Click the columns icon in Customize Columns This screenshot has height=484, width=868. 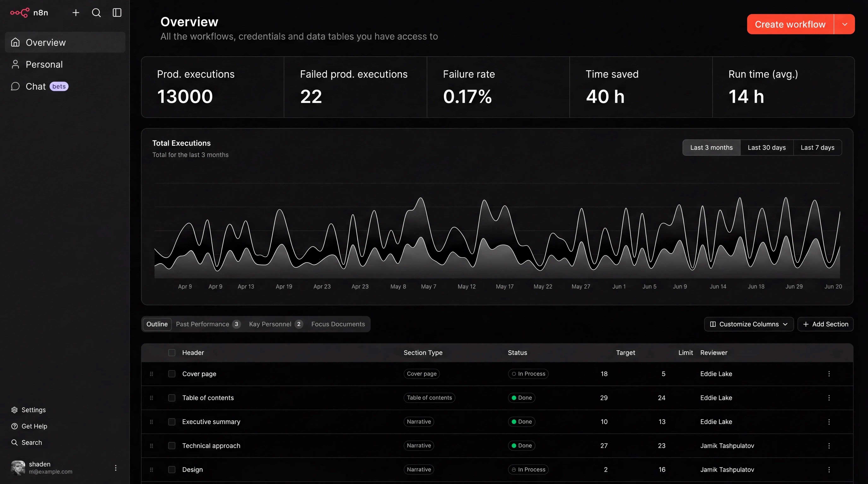(713, 324)
